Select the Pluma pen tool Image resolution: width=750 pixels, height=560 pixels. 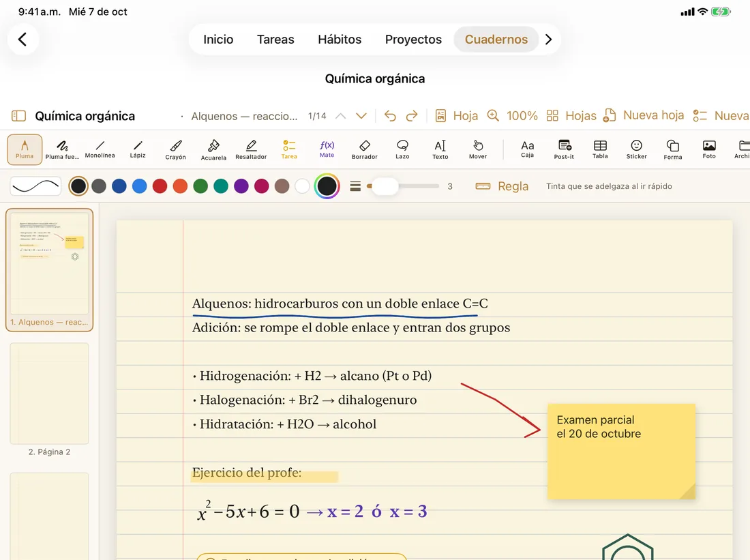click(25, 149)
